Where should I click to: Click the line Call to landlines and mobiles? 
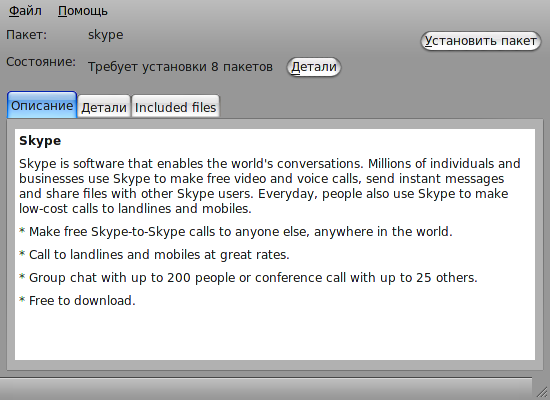pyautogui.click(x=154, y=255)
